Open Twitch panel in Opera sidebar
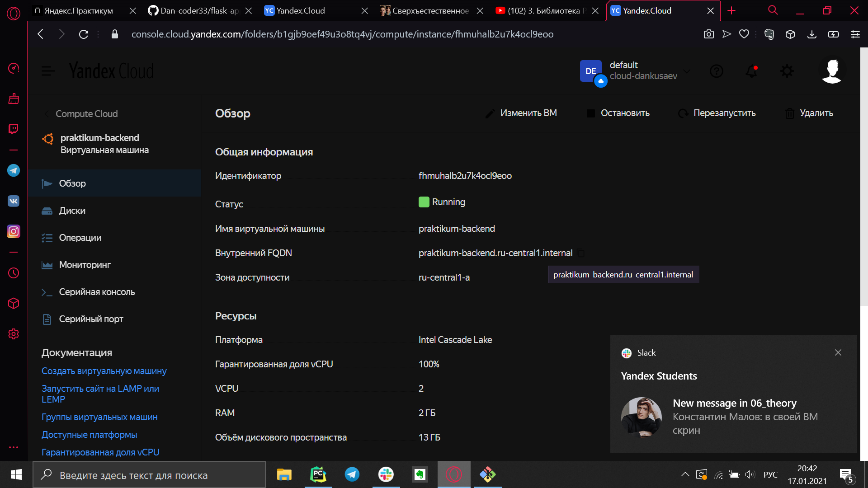The width and height of the screenshot is (868, 488). [14, 129]
